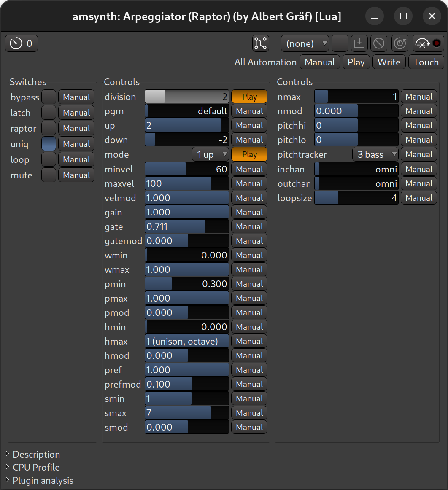
Task: Disable the uniq switch
Action: coord(49,144)
